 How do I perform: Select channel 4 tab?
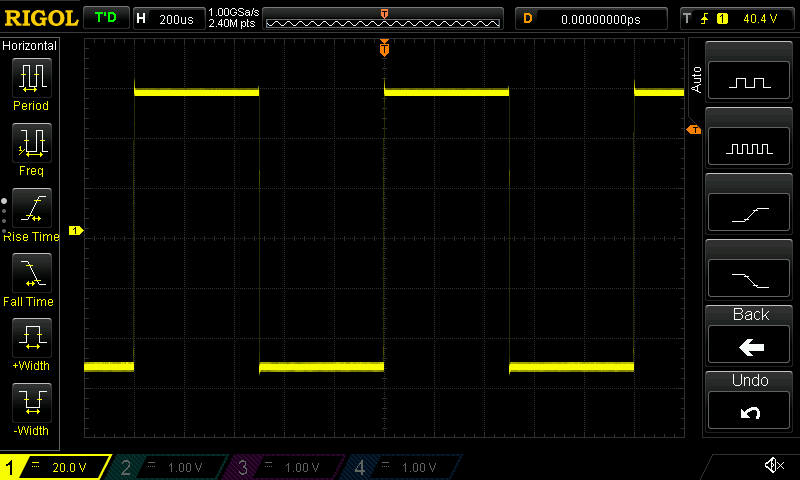403,467
